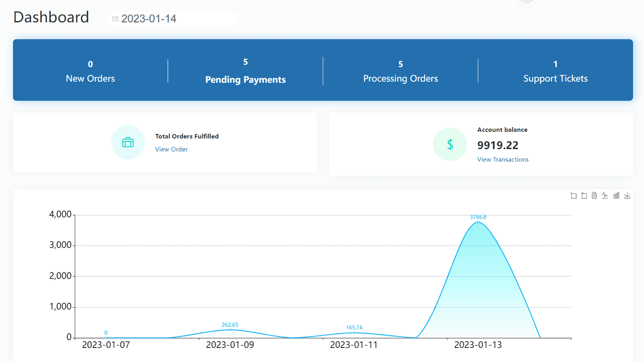Click the 165.74 data point on chart
The width and height of the screenshot is (644, 362).
tap(354, 333)
